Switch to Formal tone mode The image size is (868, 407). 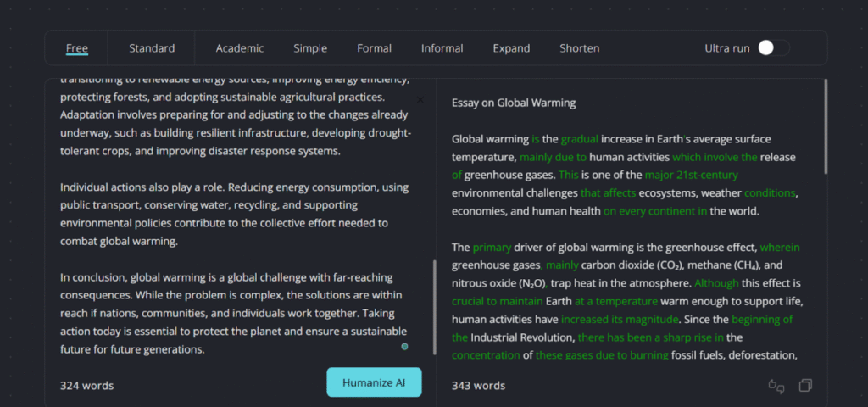374,48
